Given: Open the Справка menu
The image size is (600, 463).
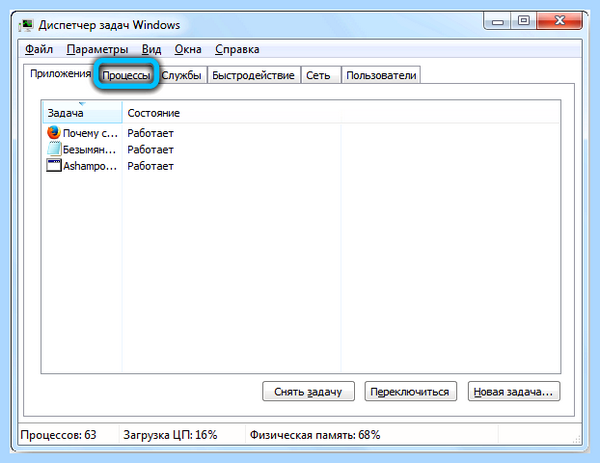Looking at the screenshot, I should (237, 49).
